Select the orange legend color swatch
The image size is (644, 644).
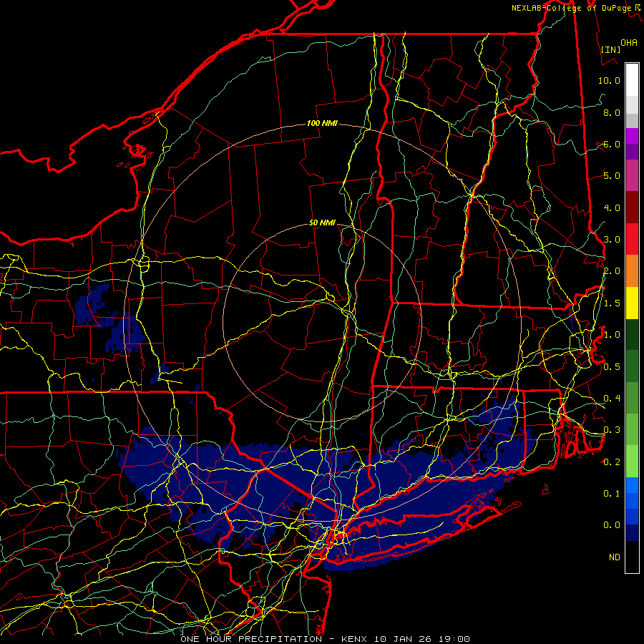[632, 271]
